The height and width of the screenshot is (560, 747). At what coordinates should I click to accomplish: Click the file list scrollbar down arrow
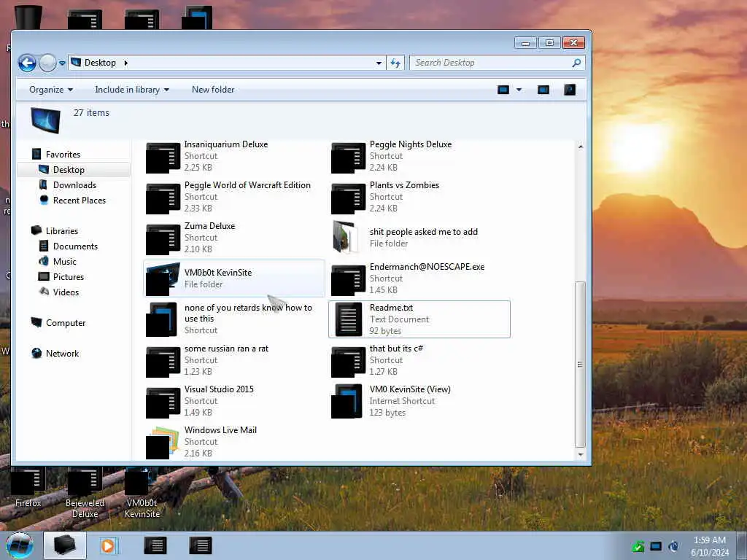point(580,455)
